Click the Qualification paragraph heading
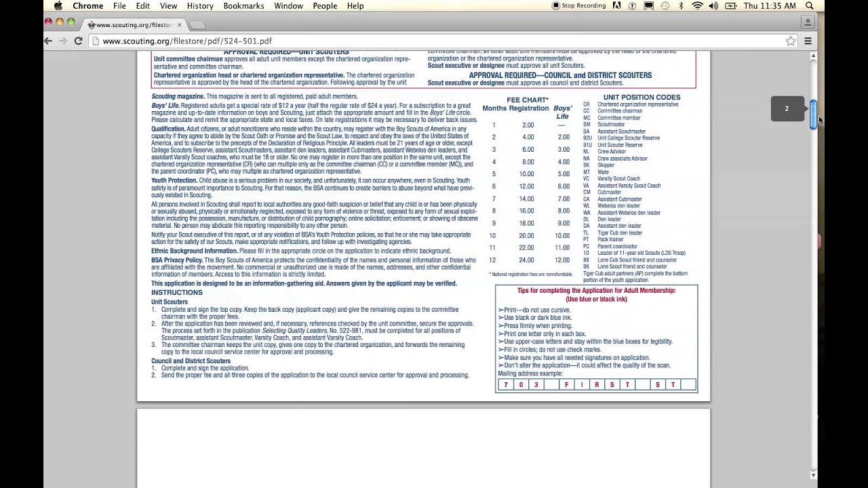868x488 pixels. pyautogui.click(x=168, y=129)
